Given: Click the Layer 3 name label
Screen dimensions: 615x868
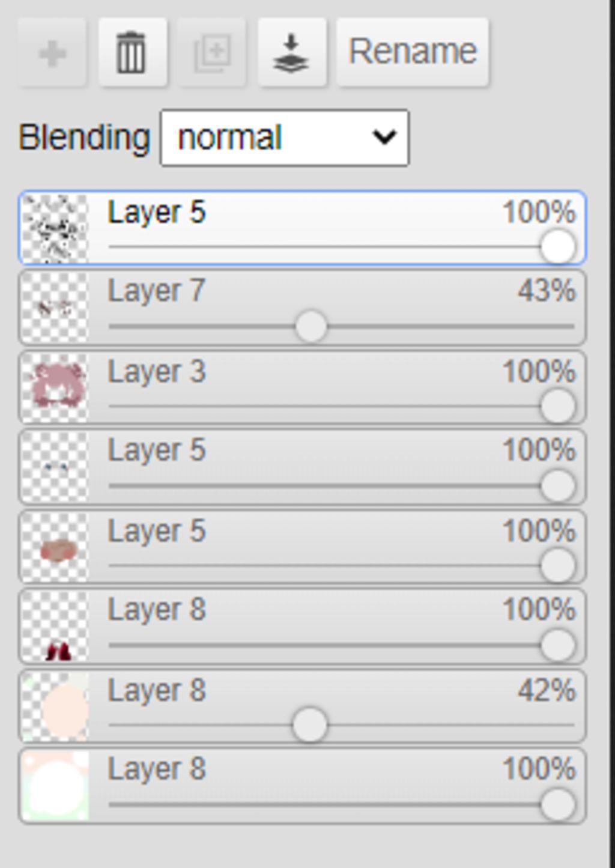Looking at the screenshot, I should [x=157, y=372].
